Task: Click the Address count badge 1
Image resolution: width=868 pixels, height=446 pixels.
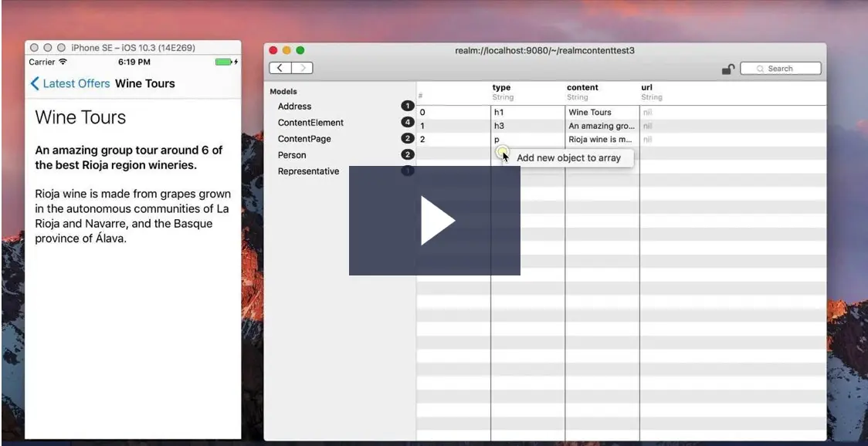Action: pyautogui.click(x=408, y=106)
